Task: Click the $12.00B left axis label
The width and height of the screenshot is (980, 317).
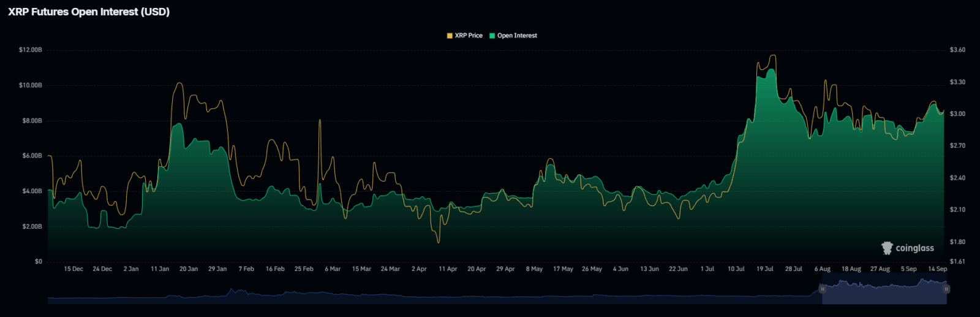Action: [31, 50]
